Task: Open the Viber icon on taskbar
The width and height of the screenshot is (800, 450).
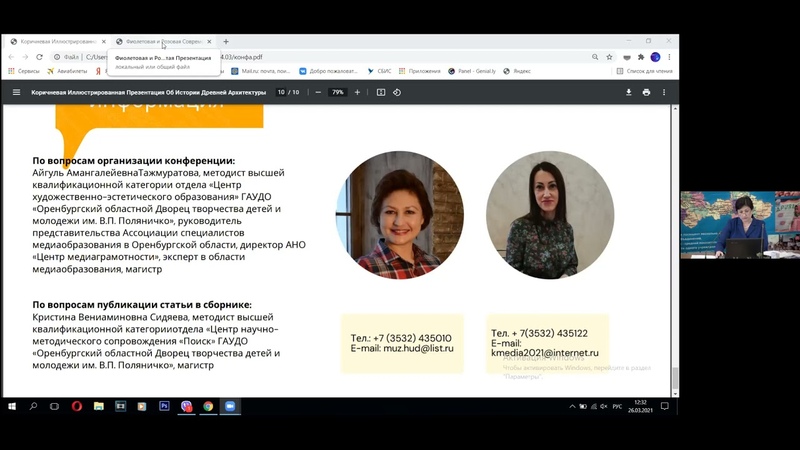Action: click(186, 406)
